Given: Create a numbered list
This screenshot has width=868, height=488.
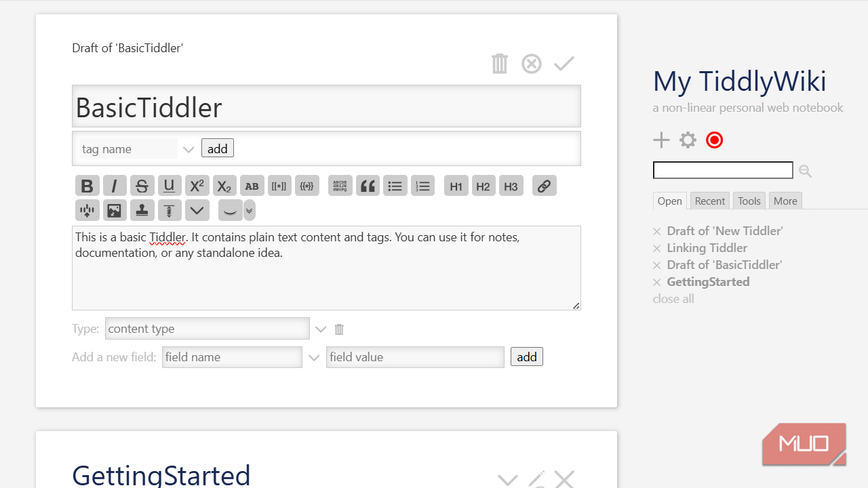Looking at the screenshot, I should [x=422, y=186].
